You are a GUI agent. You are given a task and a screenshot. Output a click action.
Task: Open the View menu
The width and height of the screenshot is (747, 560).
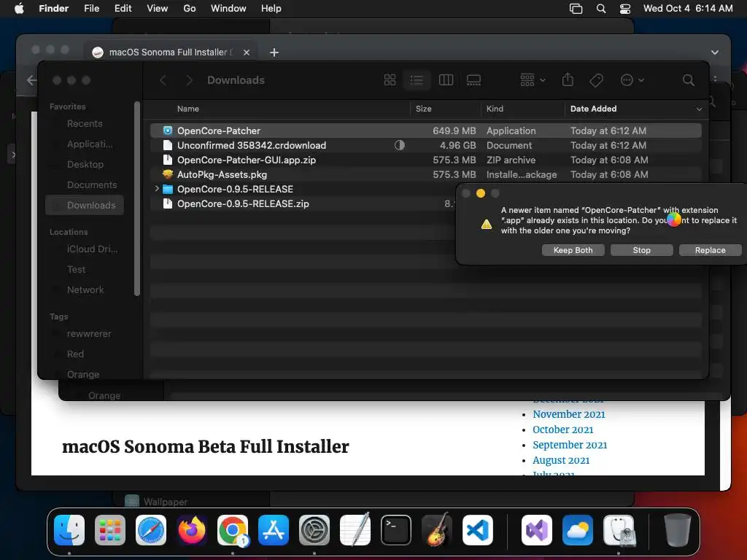click(x=158, y=9)
